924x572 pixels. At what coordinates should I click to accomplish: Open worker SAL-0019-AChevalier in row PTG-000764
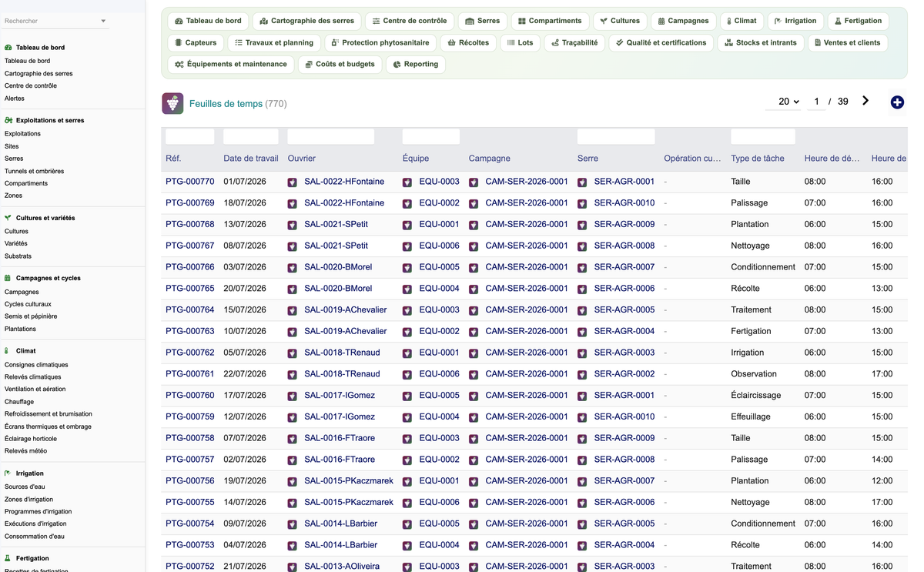(346, 310)
